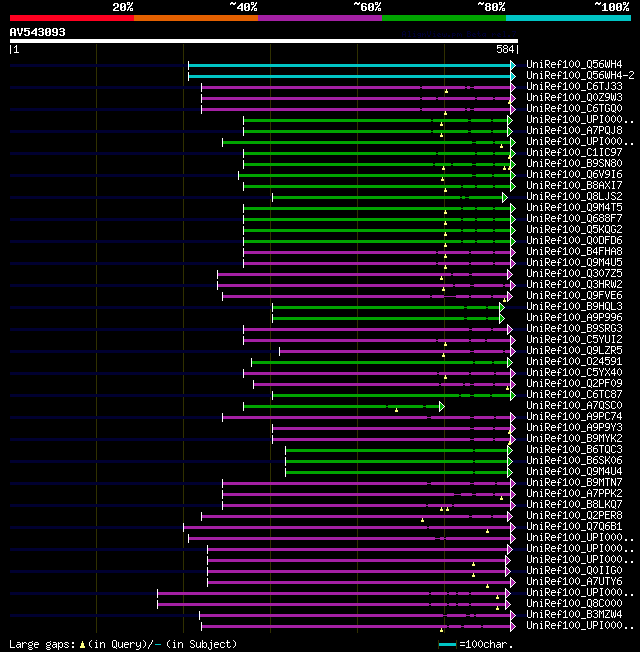
Task: Open hit UniRef100_Q8LJS2
Action: 574,196
